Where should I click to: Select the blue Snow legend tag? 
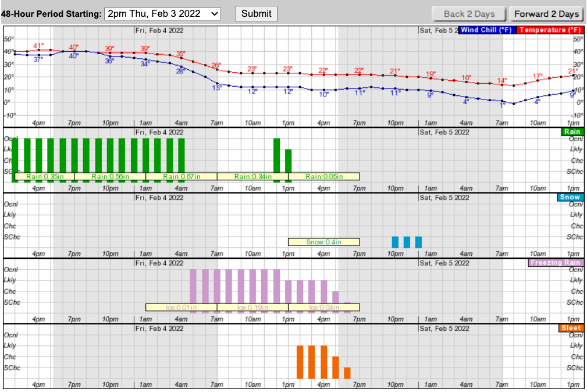[570, 197]
